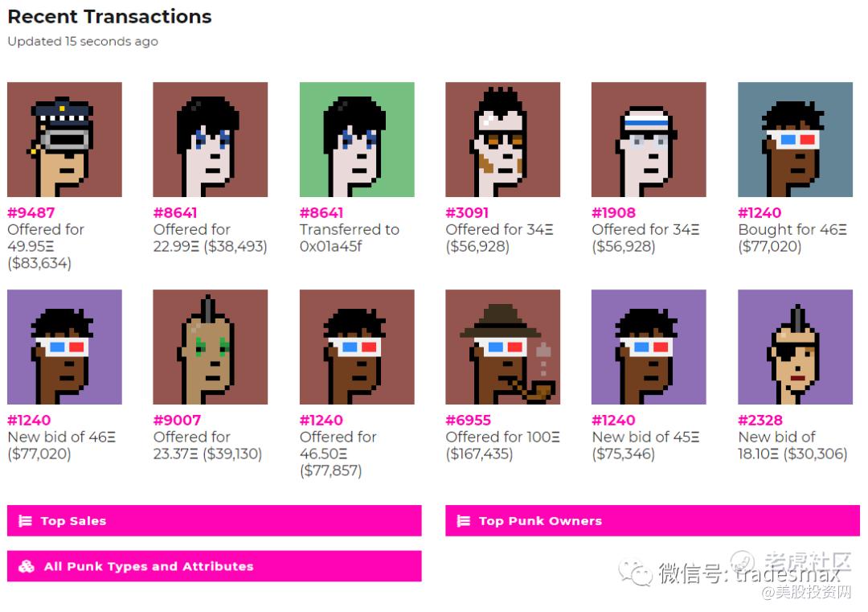Follow the #9007 punk link
868x612 pixels.
pos(177,421)
